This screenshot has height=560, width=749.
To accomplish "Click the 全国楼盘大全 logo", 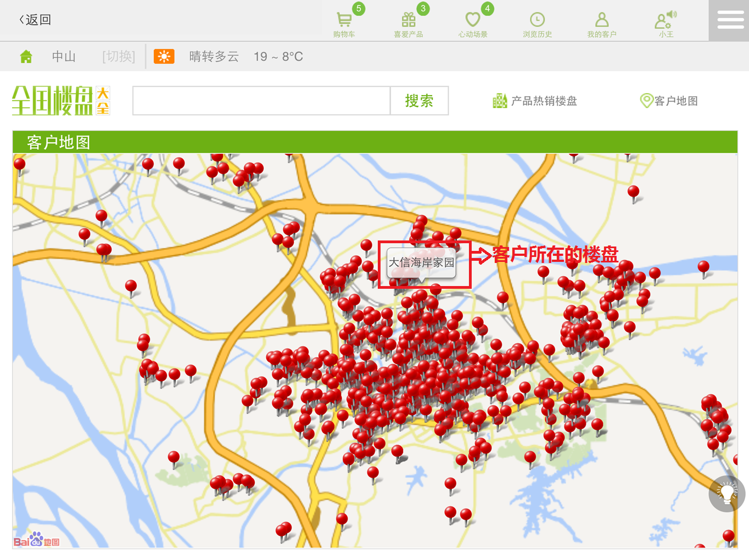I will tap(61, 100).
